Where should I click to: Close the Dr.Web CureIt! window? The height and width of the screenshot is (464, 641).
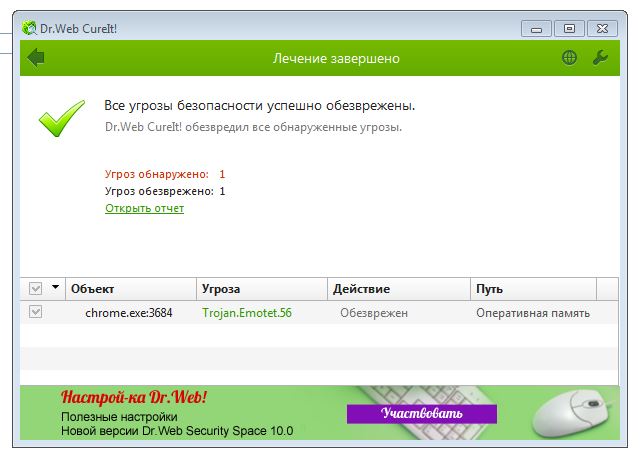[x=599, y=28]
